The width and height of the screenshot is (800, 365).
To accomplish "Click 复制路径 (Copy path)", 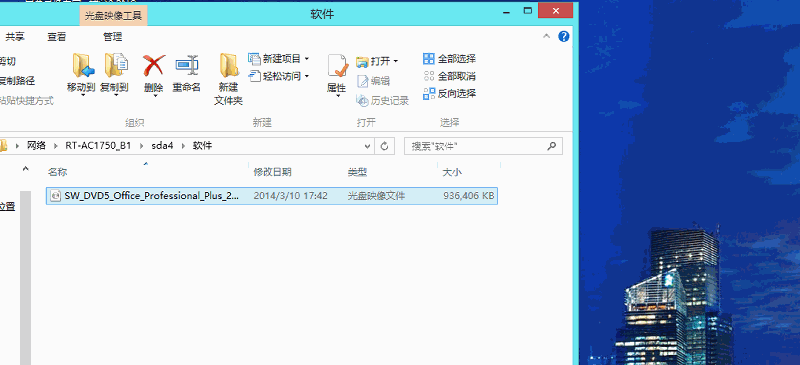I will click(x=17, y=81).
